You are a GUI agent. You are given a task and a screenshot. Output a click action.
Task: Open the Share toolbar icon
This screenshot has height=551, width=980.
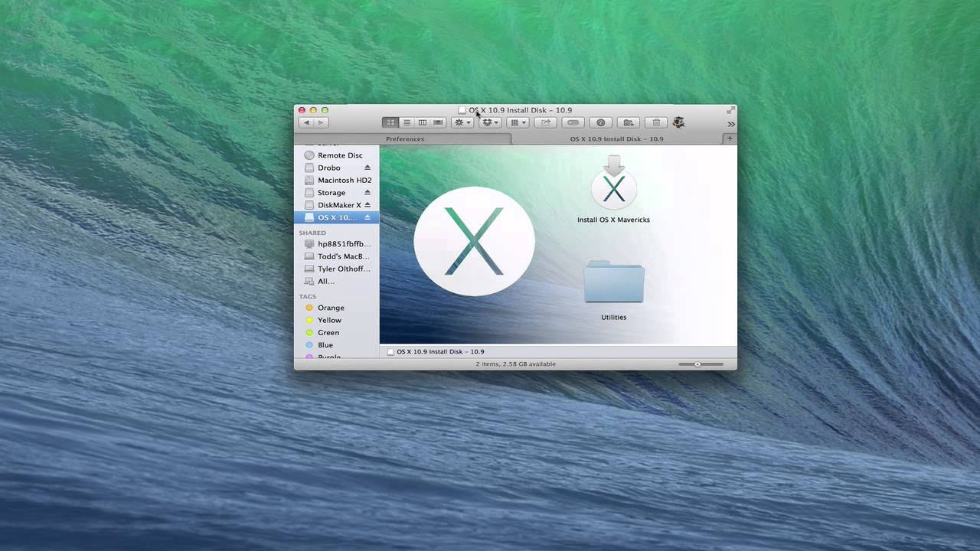pos(545,122)
